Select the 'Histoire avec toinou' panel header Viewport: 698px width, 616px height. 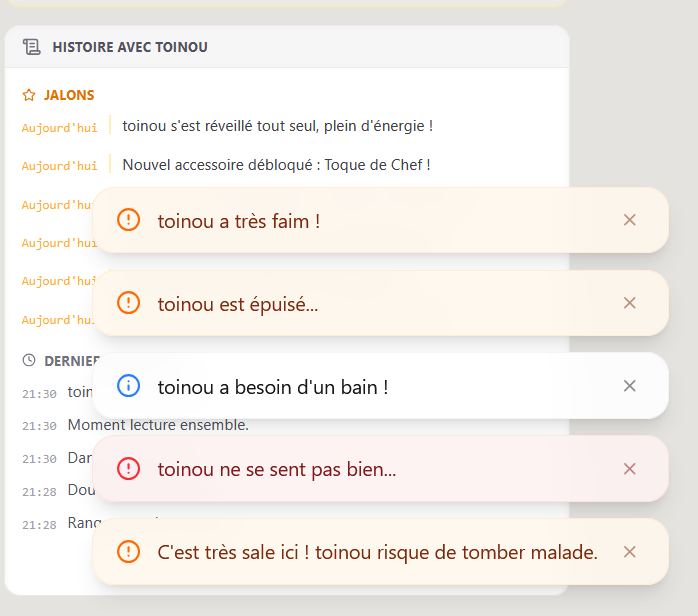(130, 47)
